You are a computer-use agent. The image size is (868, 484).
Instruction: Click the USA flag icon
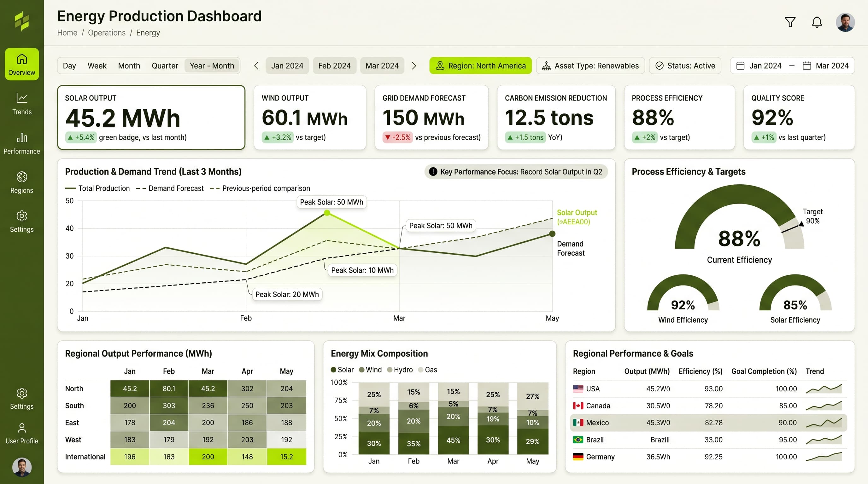[578, 389]
